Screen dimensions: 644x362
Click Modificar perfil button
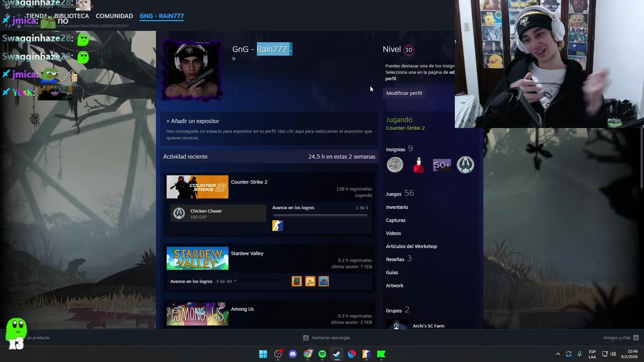pyautogui.click(x=404, y=93)
